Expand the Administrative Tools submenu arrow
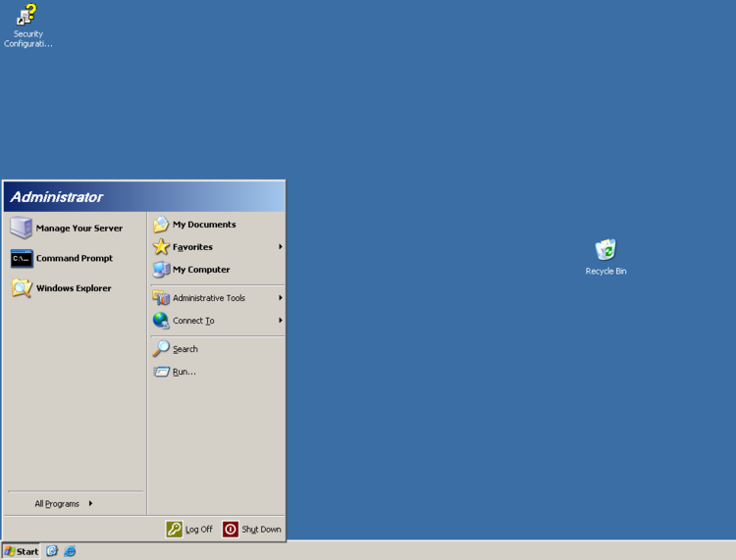The image size is (736, 560). (281, 298)
